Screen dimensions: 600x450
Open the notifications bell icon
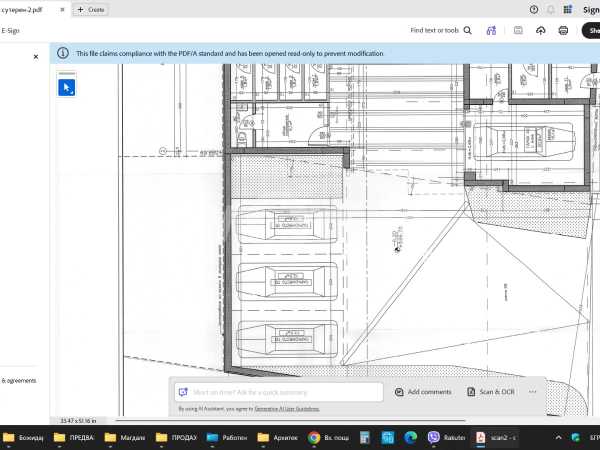point(551,9)
